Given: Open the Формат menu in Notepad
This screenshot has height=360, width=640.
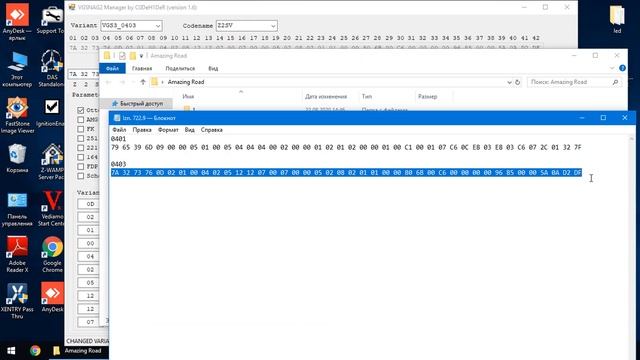Looking at the screenshot, I should pyautogui.click(x=168, y=130).
